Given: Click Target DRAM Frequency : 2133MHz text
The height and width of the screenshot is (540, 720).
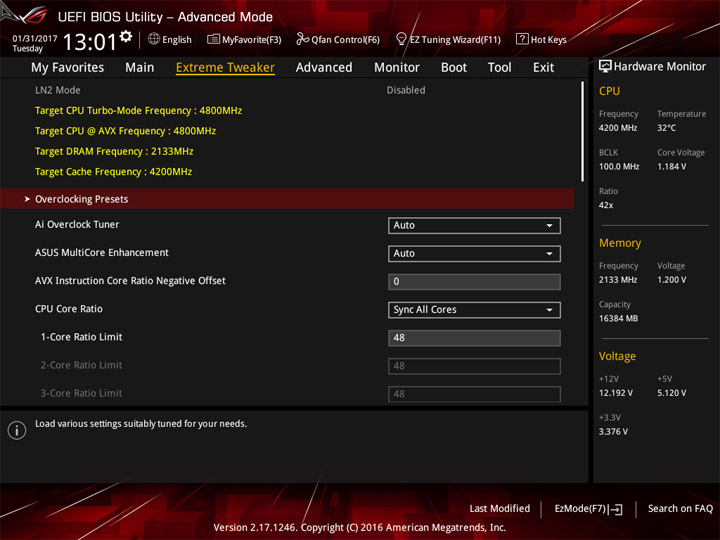Looking at the screenshot, I should click(114, 152).
